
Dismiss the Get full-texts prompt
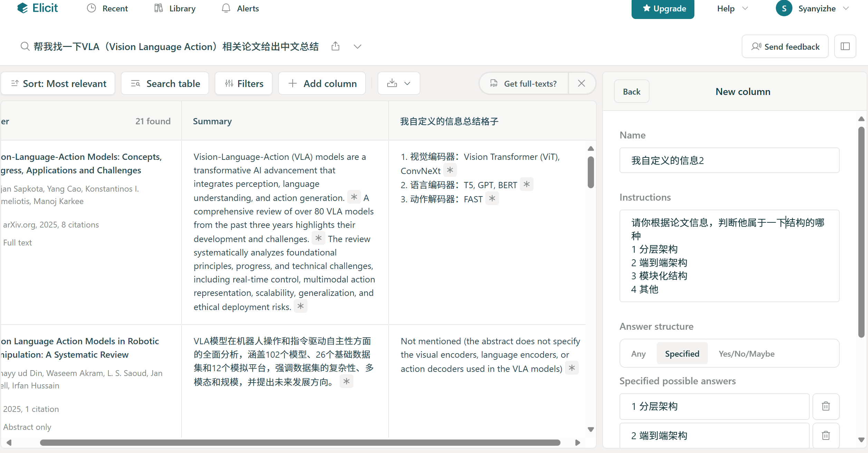click(581, 83)
